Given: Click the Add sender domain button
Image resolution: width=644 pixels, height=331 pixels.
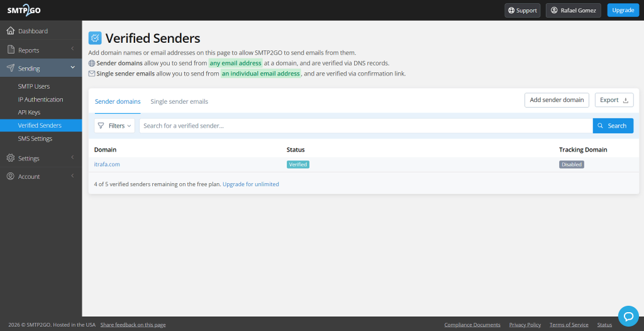Looking at the screenshot, I should tap(557, 100).
